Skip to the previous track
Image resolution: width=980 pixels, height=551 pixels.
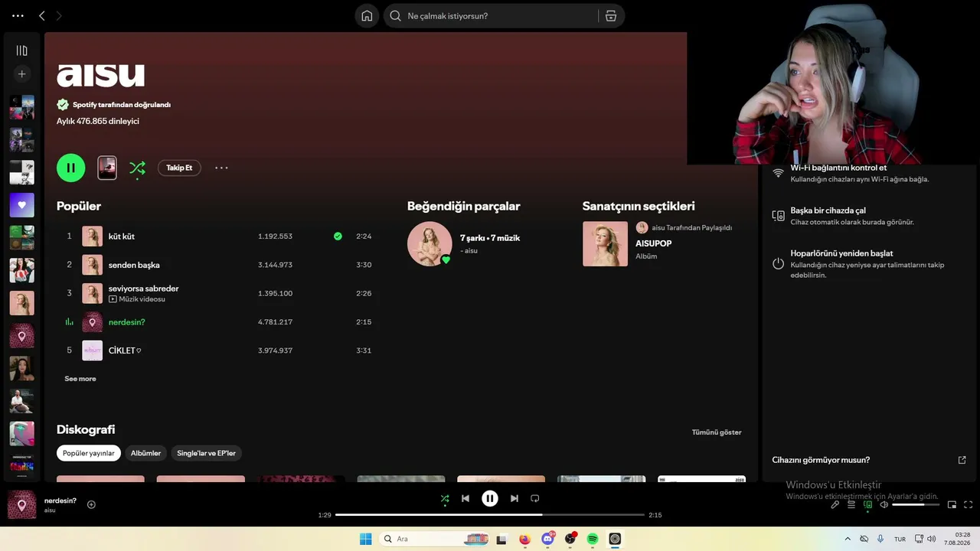click(x=465, y=498)
